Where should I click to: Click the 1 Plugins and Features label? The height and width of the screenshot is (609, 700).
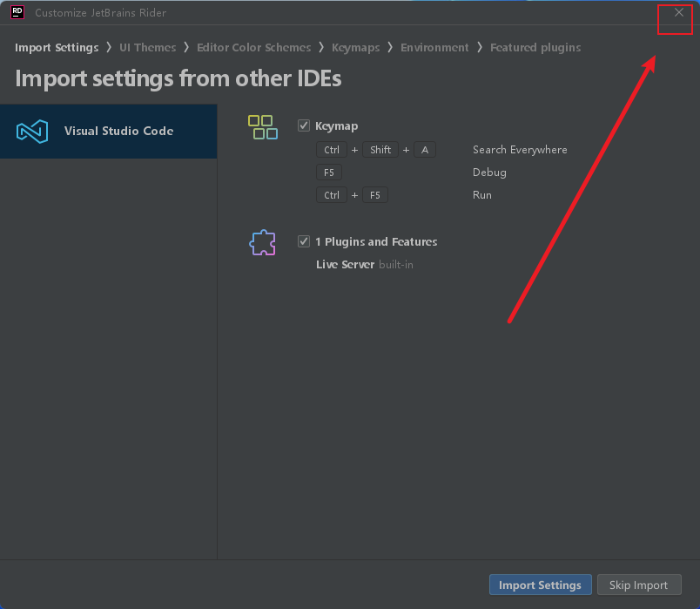(x=376, y=241)
